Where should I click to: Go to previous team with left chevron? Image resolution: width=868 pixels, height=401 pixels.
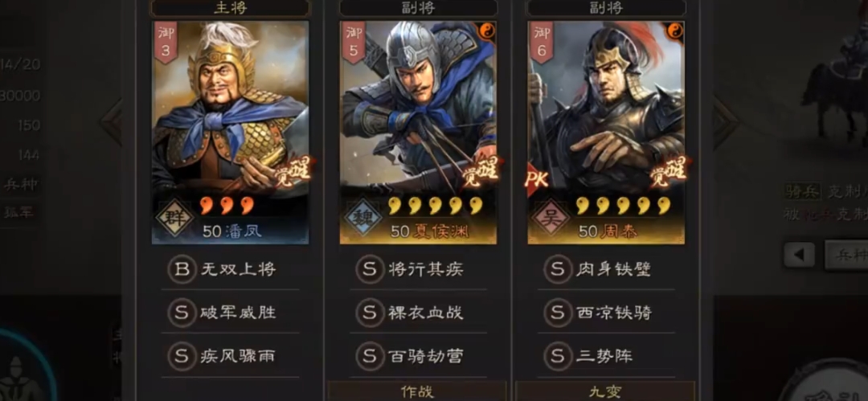tap(111, 122)
